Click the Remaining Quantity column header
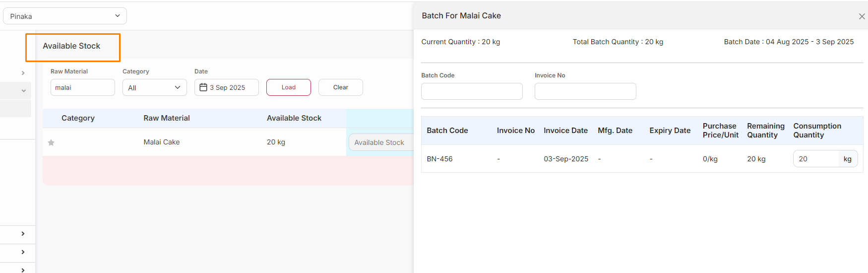The height and width of the screenshot is (273, 868). (765, 131)
